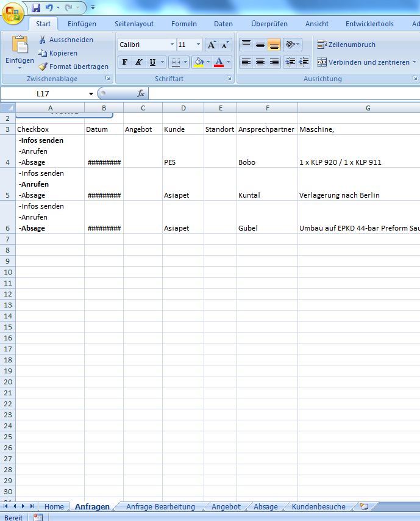Increase font size with large A
This screenshot has width=420, height=521.
[x=212, y=45]
